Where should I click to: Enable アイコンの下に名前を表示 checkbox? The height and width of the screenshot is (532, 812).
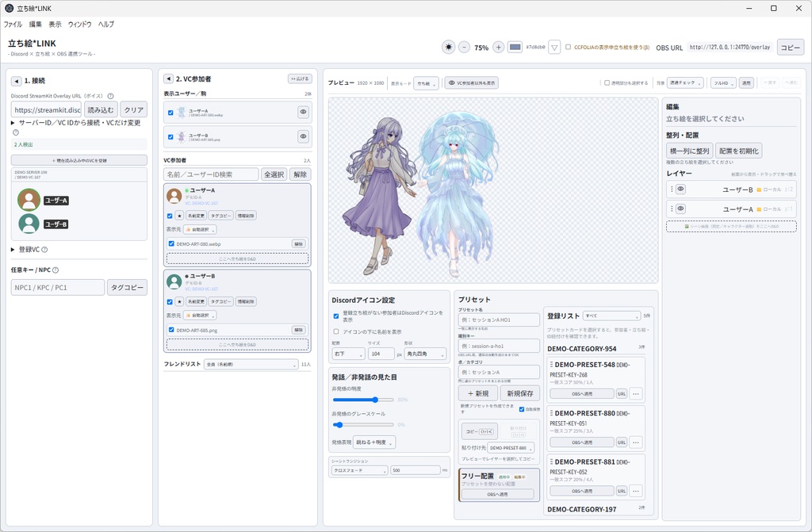[x=336, y=331]
